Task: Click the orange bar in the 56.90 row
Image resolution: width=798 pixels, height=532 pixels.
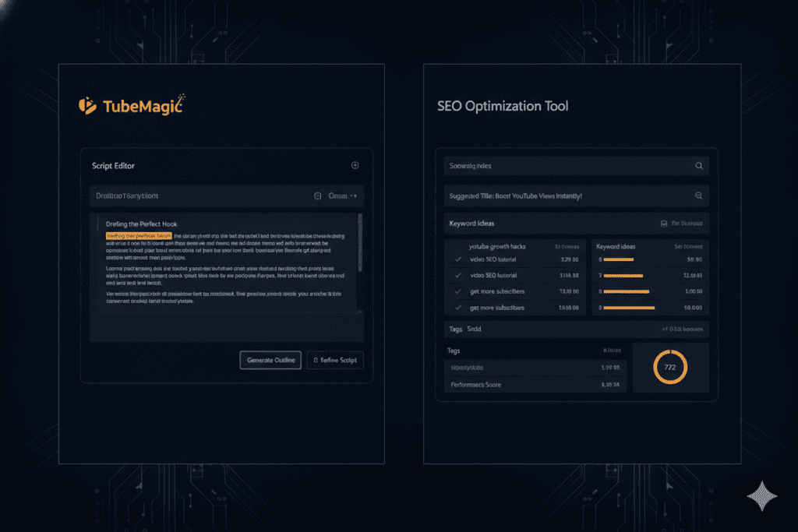Action: pyautogui.click(x=618, y=259)
